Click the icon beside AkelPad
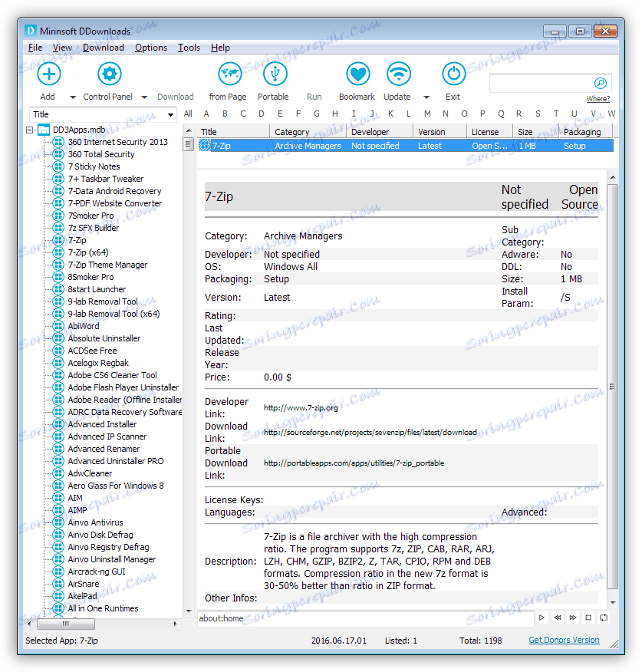Image resolution: width=642 pixels, height=672 pixels. [x=58, y=596]
